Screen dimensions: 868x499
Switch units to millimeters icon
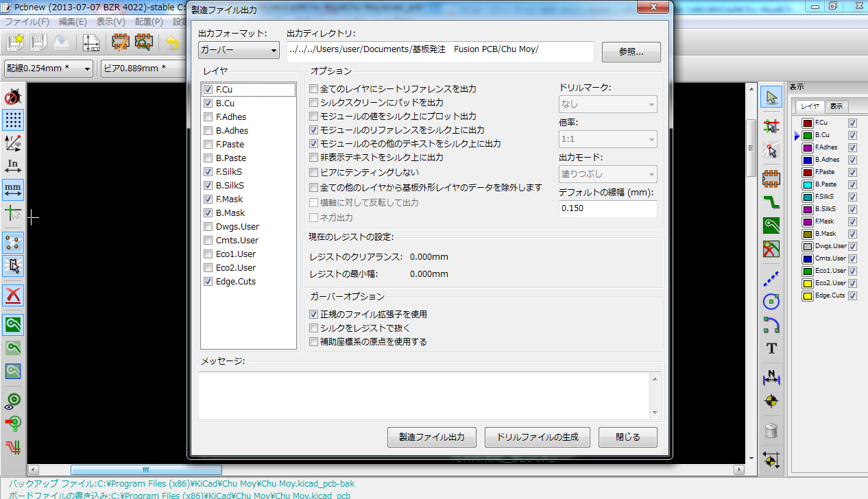13,189
